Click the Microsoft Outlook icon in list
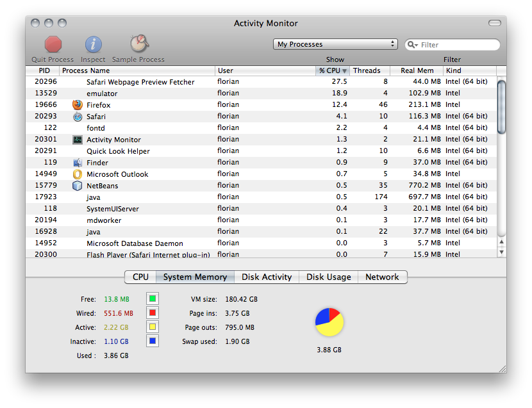Screen dimensions: 532x408 coord(78,174)
